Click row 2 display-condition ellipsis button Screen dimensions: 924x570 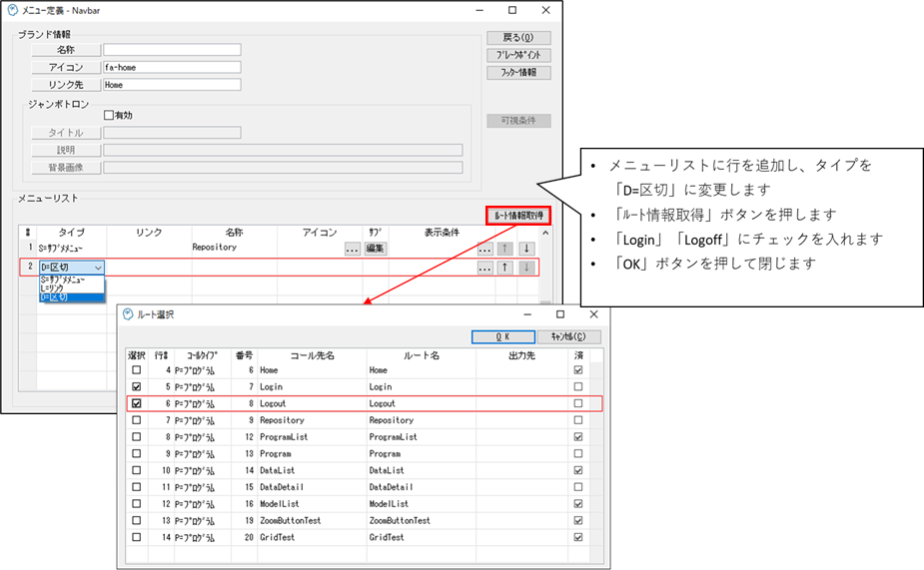click(x=484, y=268)
